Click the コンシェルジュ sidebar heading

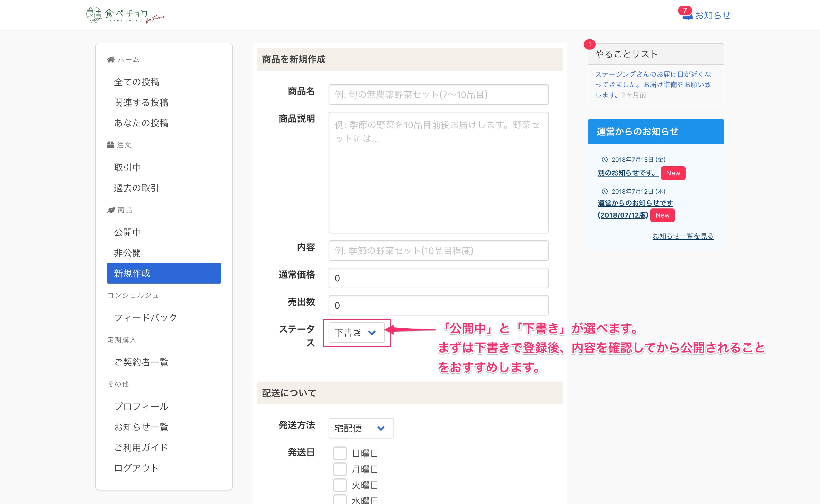[133, 295]
